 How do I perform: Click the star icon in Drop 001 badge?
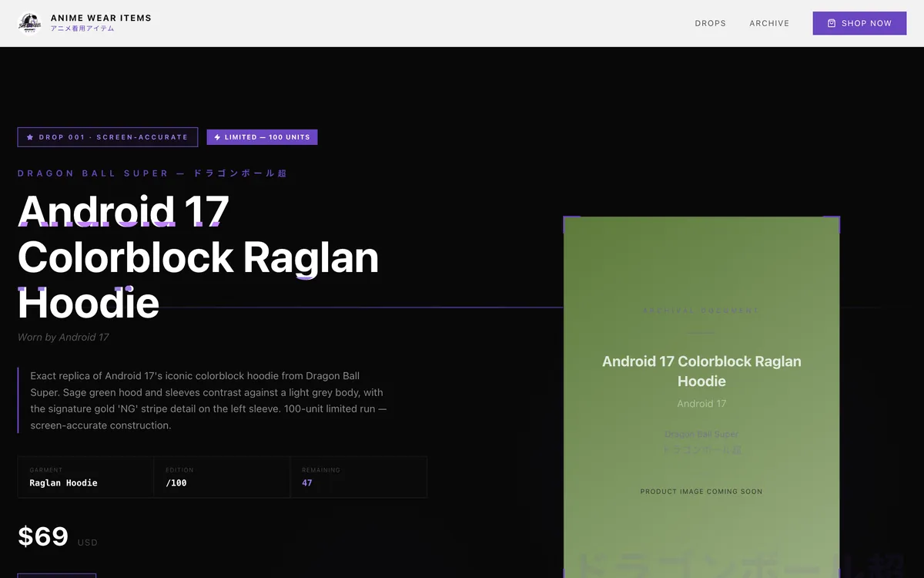(x=30, y=137)
